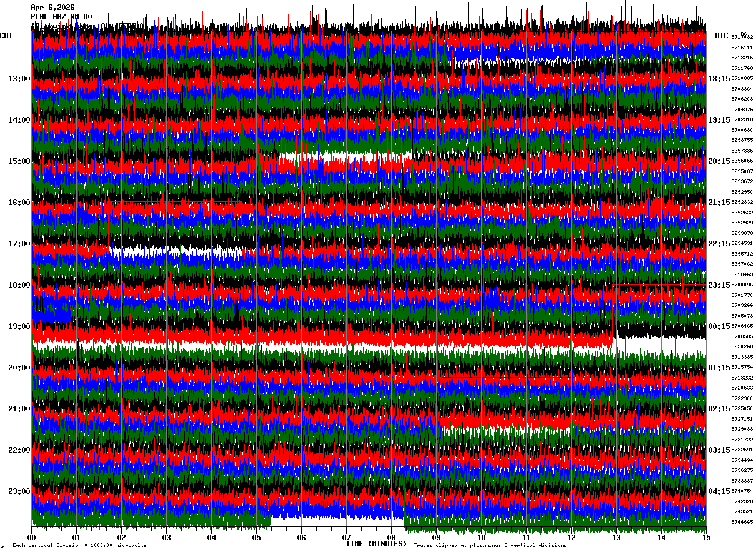Click the trace value '5736275'
Image resolution: width=756 pixels, height=554 pixels.
coord(742,470)
